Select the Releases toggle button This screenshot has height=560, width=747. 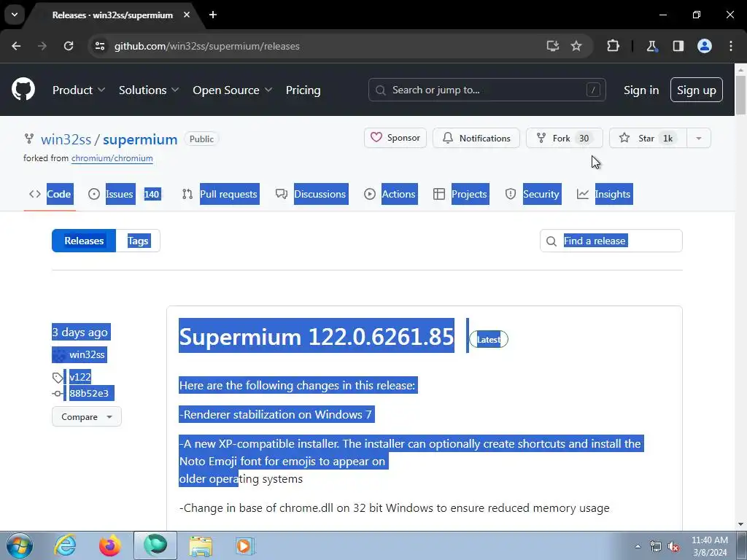(x=84, y=241)
